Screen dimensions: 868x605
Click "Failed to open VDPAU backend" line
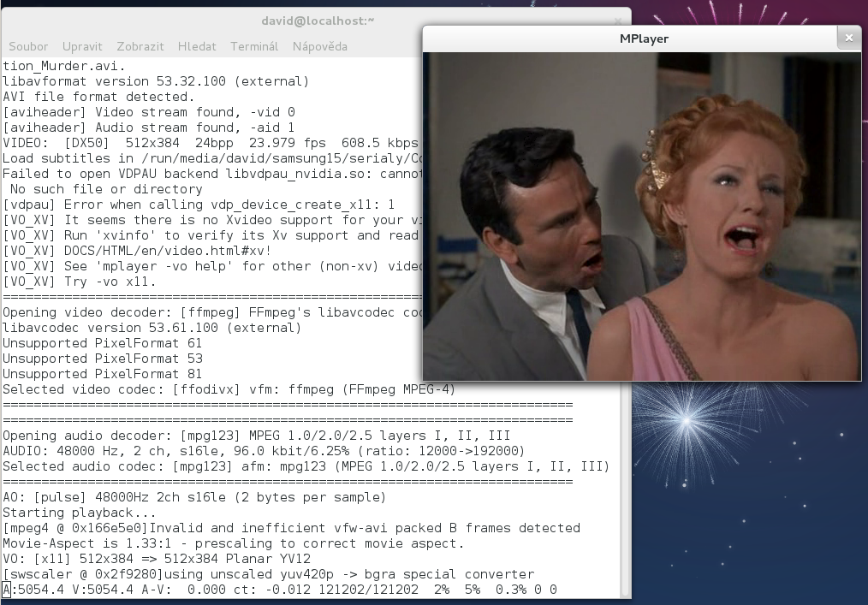[212, 174]
